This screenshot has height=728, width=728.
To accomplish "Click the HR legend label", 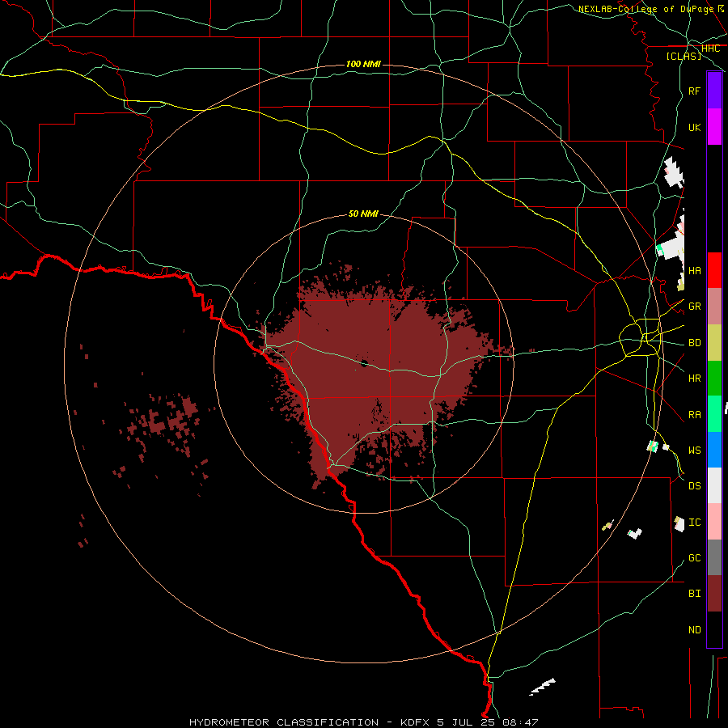I will pos(694,379).
